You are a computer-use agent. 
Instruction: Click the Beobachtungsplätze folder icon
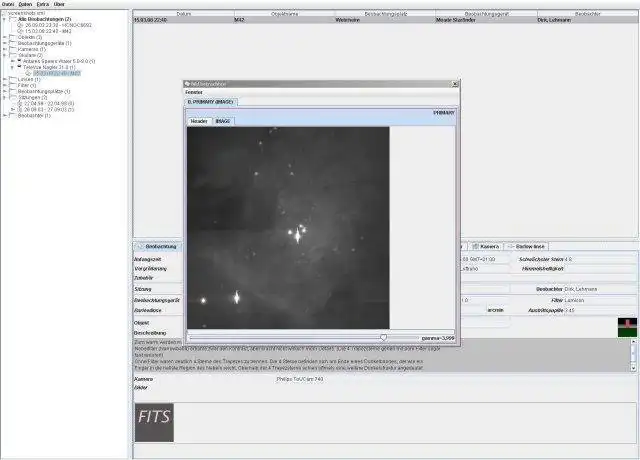[x=13, y=92]
